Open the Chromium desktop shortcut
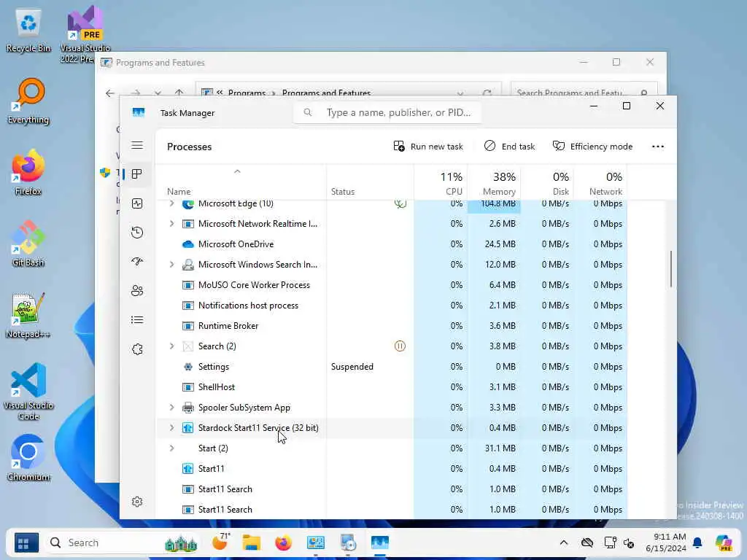747x560 pixels. [x=28, y=458]
